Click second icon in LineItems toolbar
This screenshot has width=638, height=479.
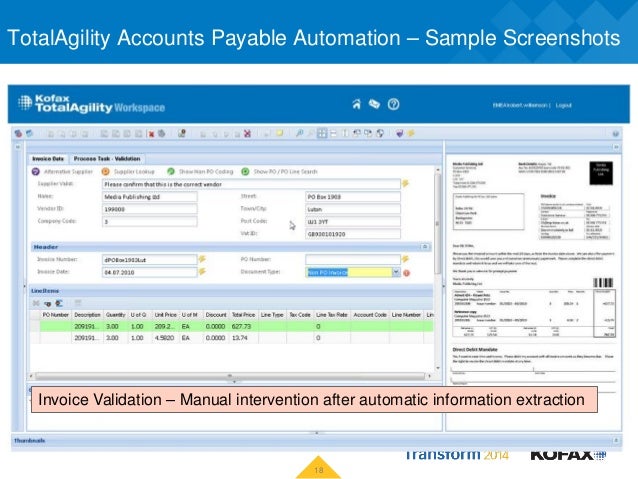click(x=48, y=304)
